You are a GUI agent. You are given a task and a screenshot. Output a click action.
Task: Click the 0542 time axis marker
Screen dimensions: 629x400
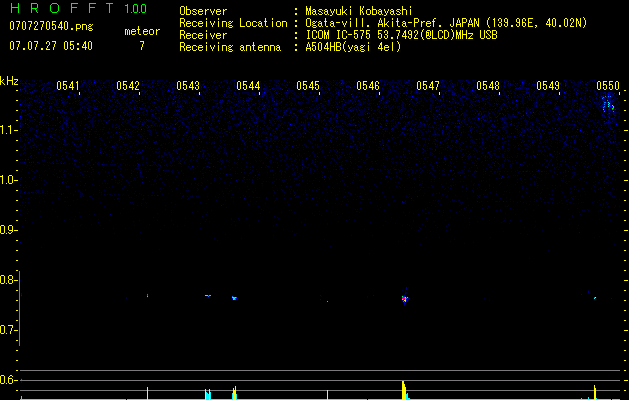pos(128,86)
